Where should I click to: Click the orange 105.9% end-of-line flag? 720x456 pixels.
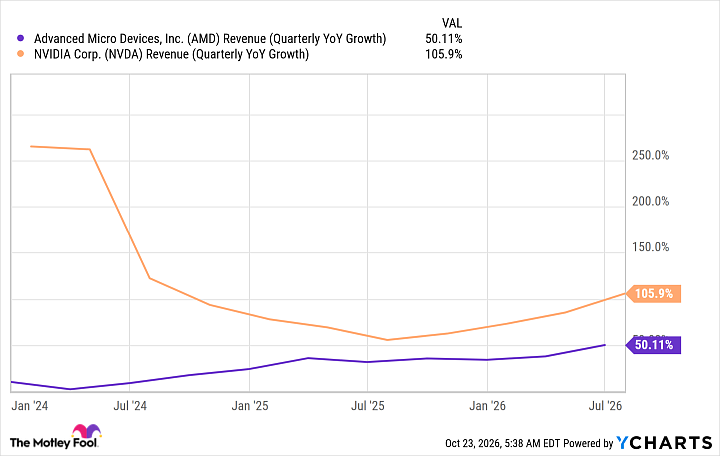coord(654,293)
